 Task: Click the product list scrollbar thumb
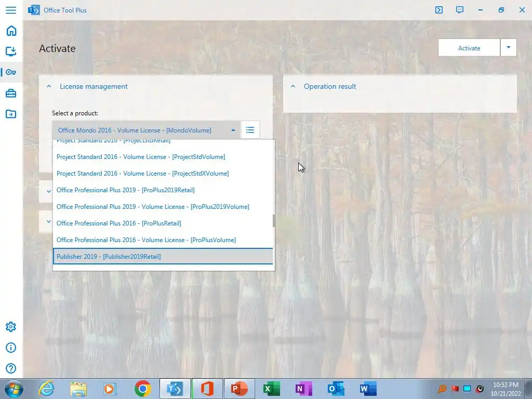coord(273,221)
